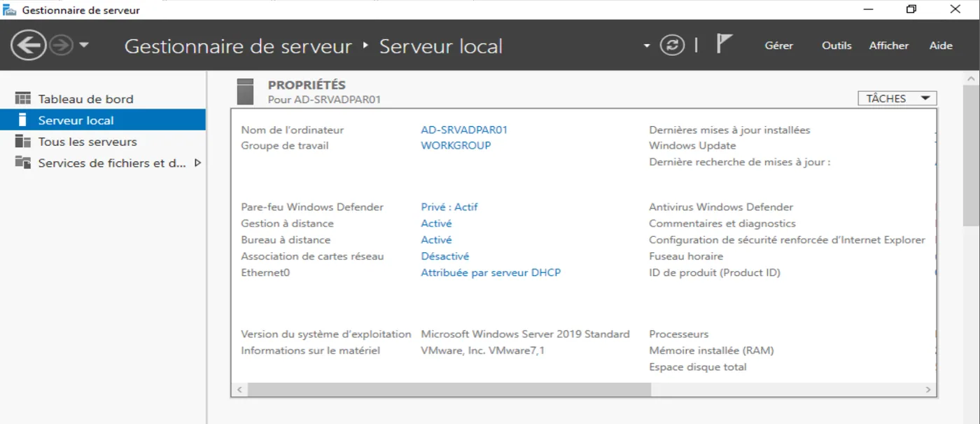Click ID de produit (Product ID) label
The height and width of the screenshot is (424, 980).
(x=715, y=273)
